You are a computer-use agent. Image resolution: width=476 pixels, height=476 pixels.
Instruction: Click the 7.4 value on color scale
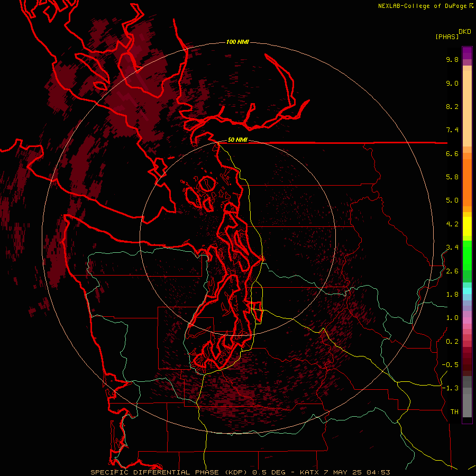coord(452,130)
